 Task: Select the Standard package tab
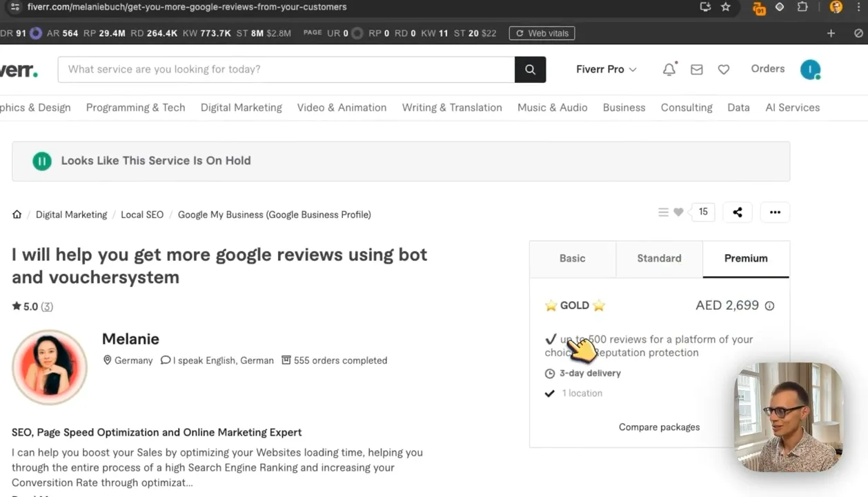point(659,259)
